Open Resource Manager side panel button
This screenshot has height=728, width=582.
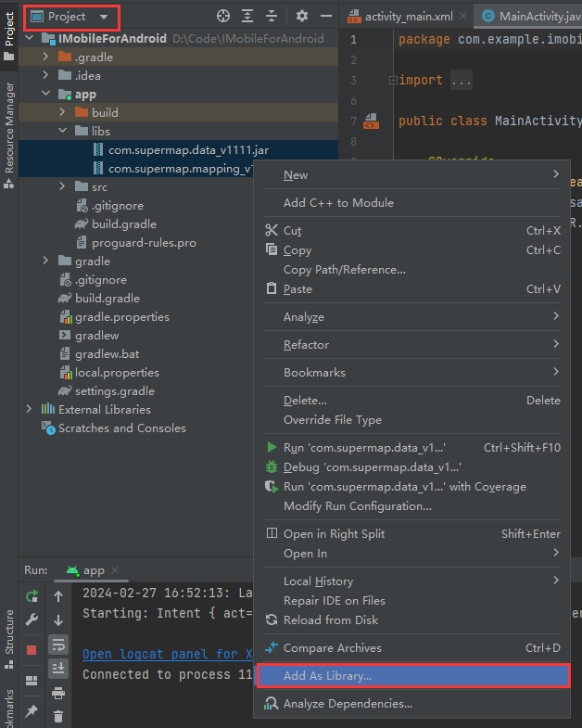[x=9, y=130]
